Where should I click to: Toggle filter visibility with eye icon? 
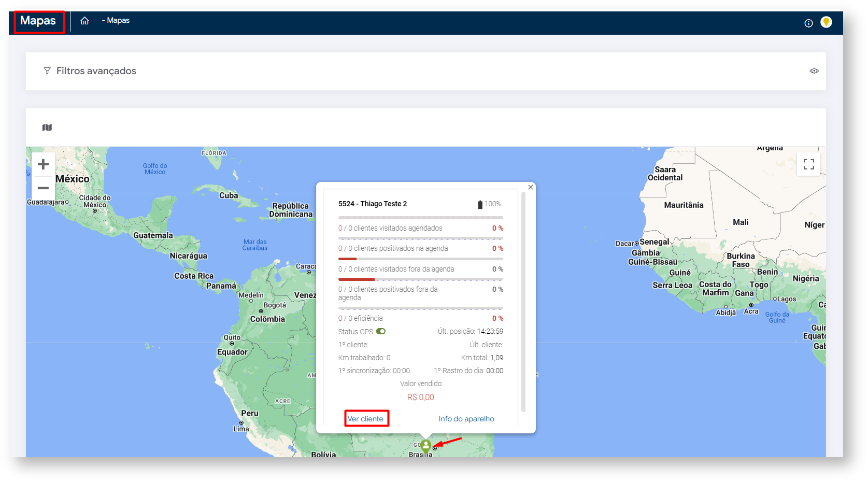(x=814, y=71)
